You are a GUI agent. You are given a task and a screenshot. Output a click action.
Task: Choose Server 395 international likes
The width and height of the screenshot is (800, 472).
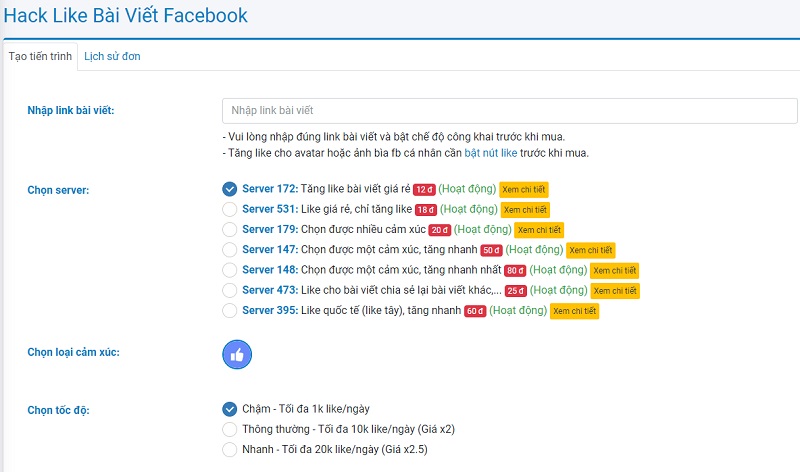click(230, 310)
